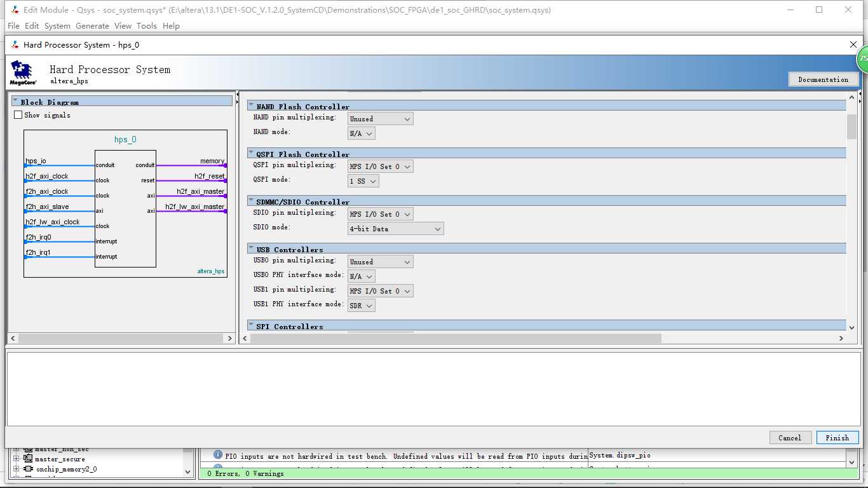The width and height of the screenshot is (868, 488).
Task: Click the PIO inputs info message icon
Action: 218,455
